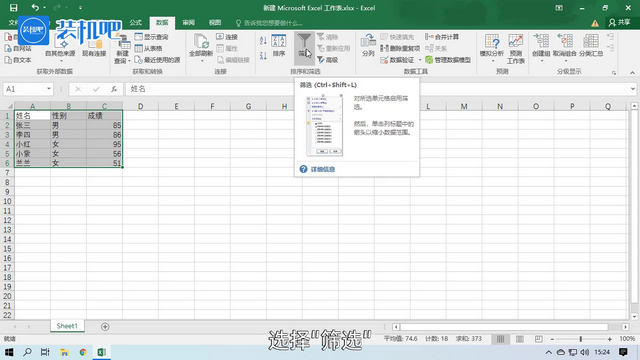Click the Tell Me search box
The width and height of the screenshot is (640, 360).
pos(269,23)
